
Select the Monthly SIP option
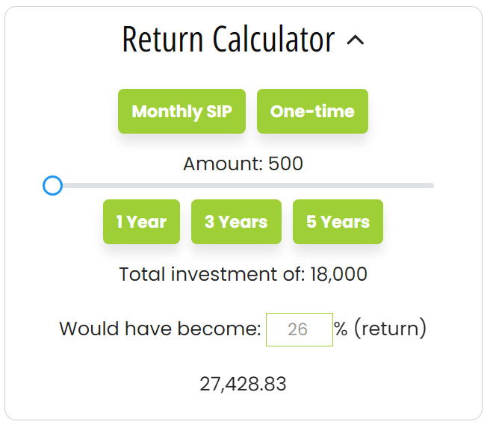[x=182, y=111]
